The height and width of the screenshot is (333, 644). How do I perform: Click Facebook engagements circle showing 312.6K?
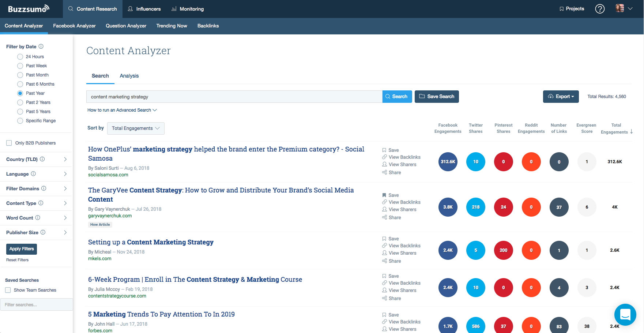click(448, 162)
